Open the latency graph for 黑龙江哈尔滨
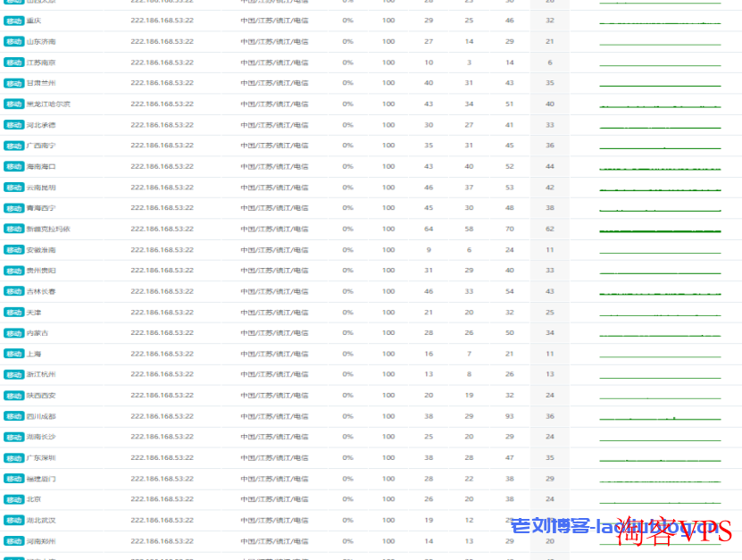The height and width of the screenshot is (560, 742). coord(660,106)
